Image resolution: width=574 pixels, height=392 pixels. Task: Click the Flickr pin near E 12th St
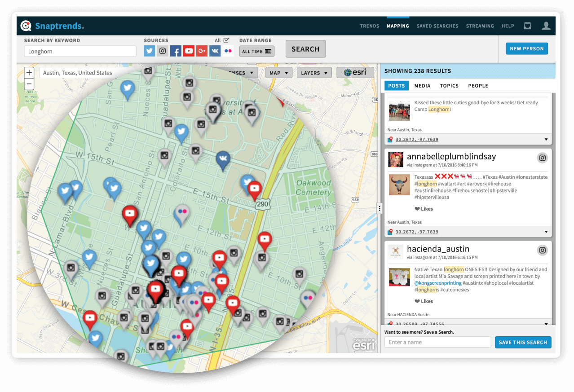point(181,214)
